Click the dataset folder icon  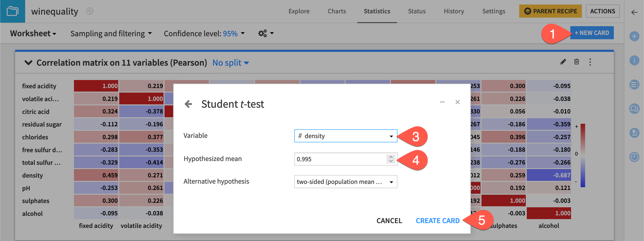coord(12,11)
